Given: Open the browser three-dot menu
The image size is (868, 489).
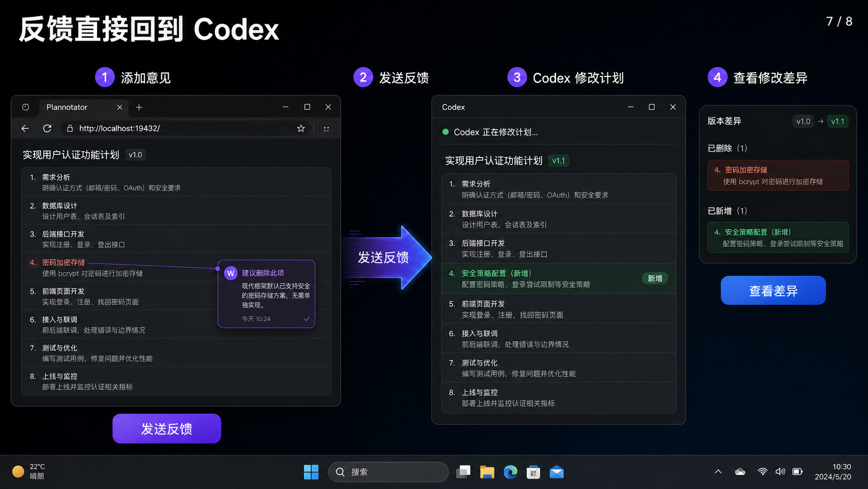Looking at the screenshot, I should click(327, 128).
